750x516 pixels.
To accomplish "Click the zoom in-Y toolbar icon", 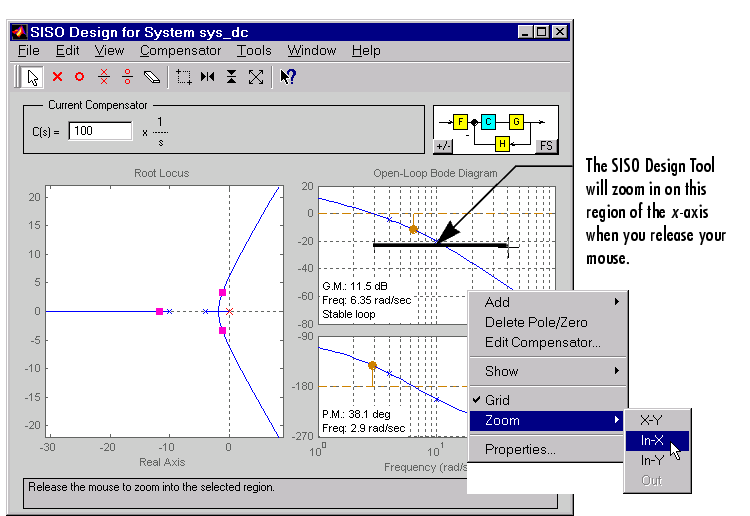I will point(231,76).
